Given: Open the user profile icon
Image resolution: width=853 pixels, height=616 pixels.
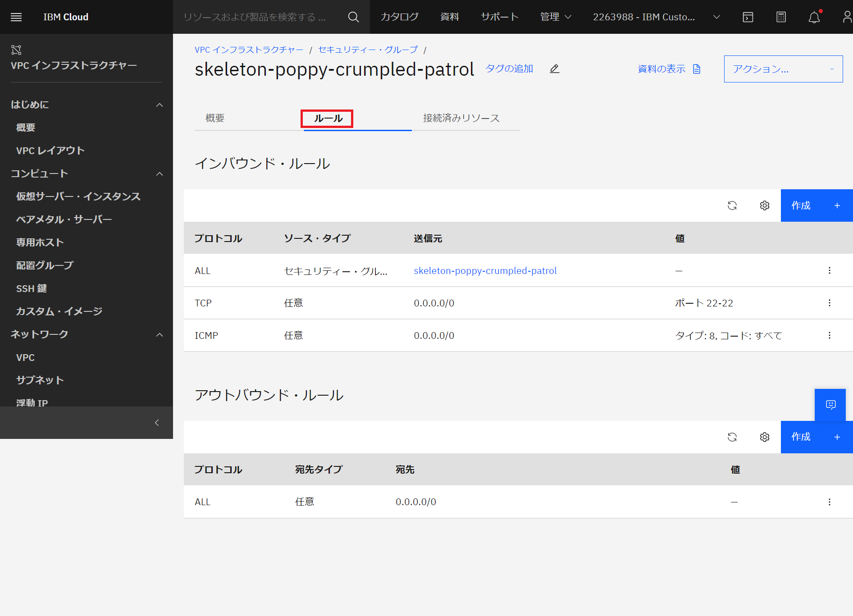Looking at the screenshot, I should click(x=847, y=17).
